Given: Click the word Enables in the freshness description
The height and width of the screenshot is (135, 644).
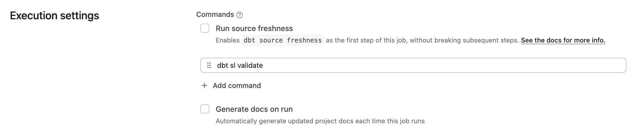Looking at the screenshot, I should [228, 40].
